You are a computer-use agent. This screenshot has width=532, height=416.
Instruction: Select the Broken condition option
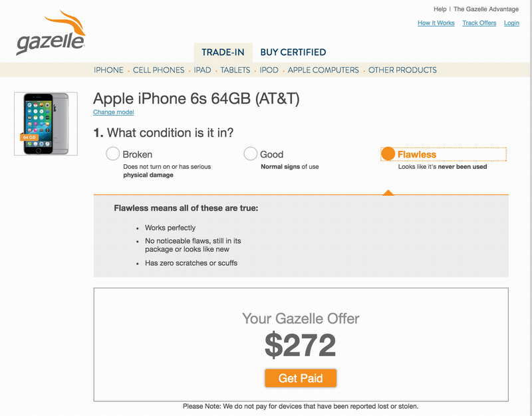tap(112, 154)
